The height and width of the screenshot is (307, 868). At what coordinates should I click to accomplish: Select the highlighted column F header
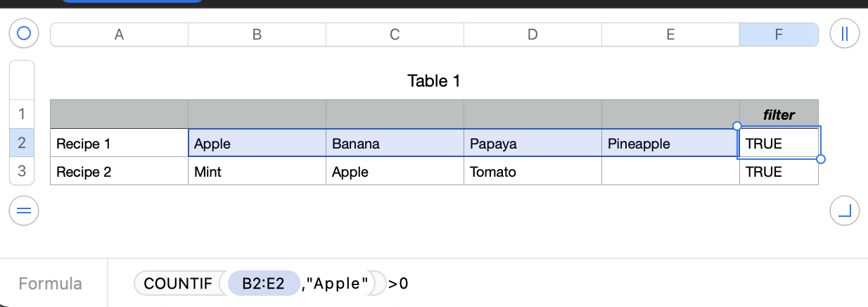779,35
